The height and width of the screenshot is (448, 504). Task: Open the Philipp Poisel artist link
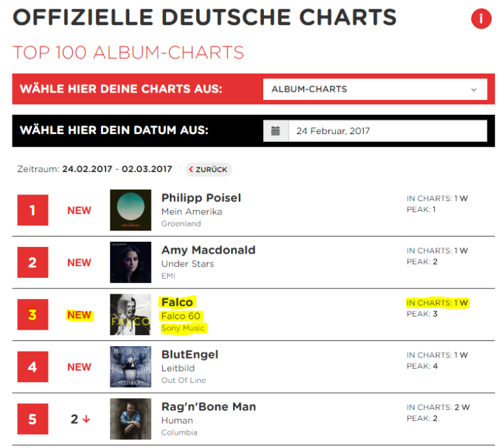pyautogui.click(x=201, y=198)
